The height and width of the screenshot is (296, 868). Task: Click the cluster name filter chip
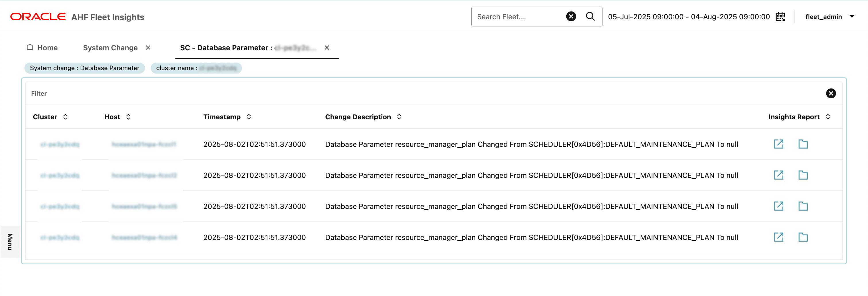[196, 68]
